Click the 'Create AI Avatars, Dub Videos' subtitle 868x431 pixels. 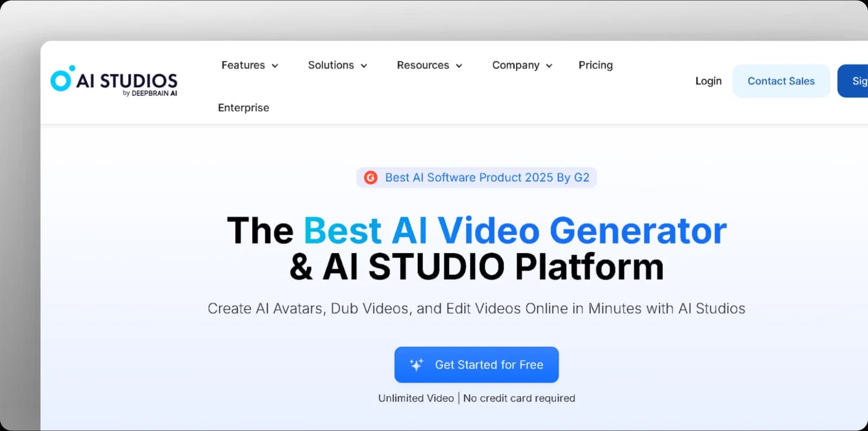pos(476,308)
